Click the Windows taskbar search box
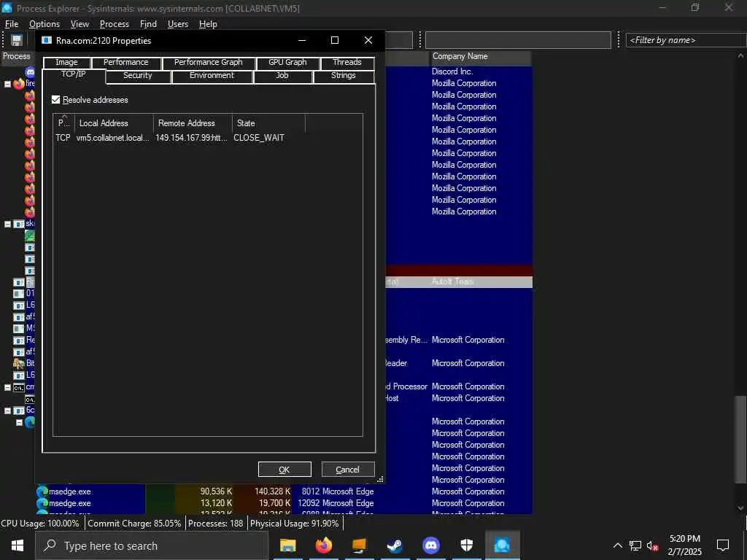 tap(152, 545)
